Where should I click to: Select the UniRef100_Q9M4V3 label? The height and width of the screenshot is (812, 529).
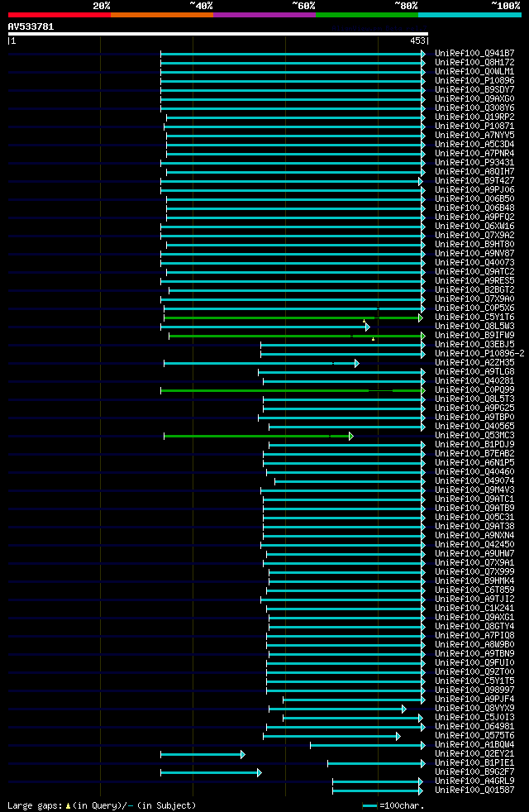pos(474,490)
